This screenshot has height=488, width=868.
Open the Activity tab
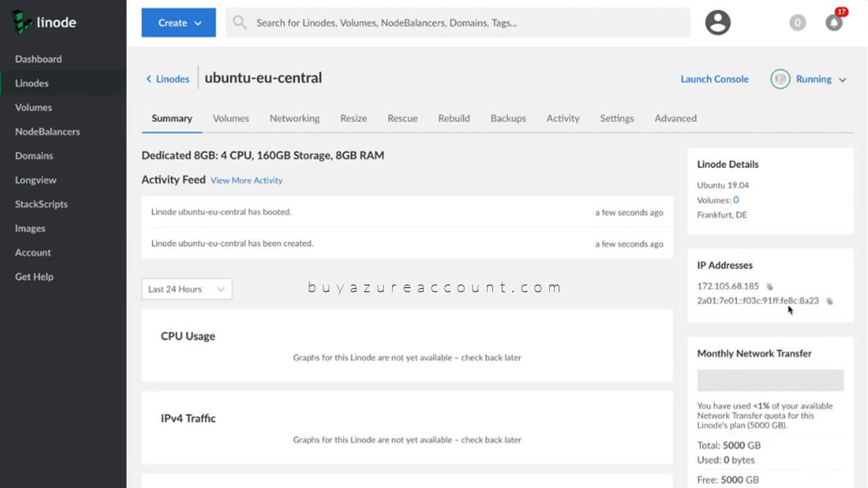(x=563, y=118)
